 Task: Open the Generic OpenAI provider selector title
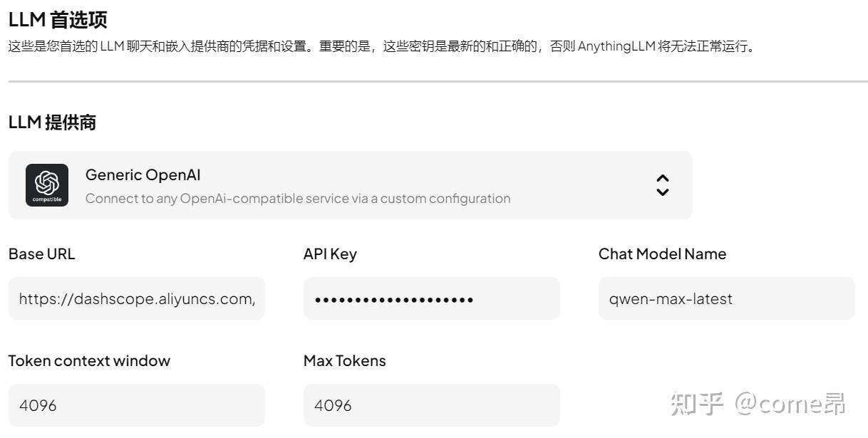click(x=143, y=174)
